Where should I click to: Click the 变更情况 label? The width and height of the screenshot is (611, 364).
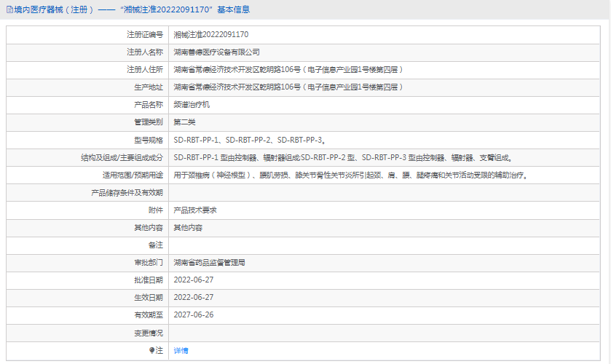pos(149,333)
